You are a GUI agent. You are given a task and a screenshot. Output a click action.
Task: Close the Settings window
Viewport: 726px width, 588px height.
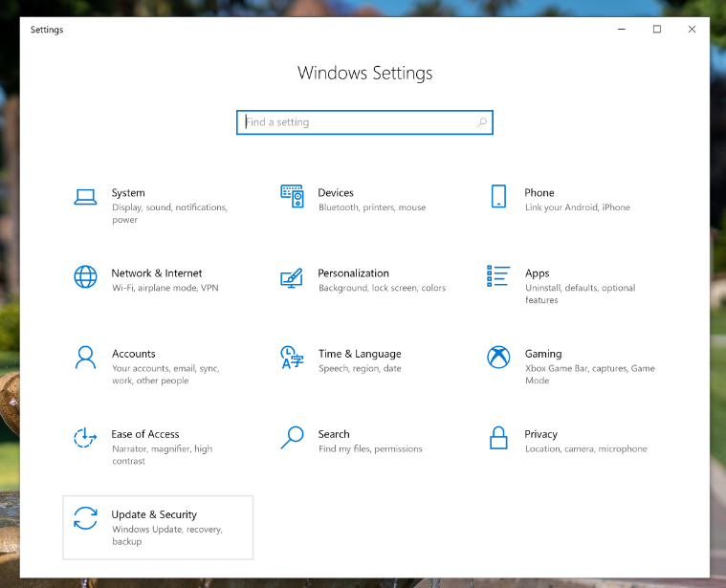(x=692, y=29)
